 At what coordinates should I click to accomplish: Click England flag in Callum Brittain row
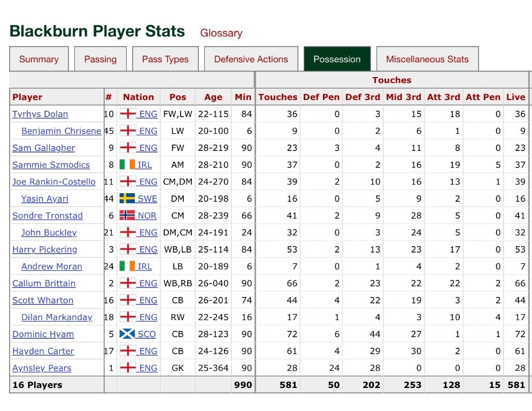[x=127, y=284]
